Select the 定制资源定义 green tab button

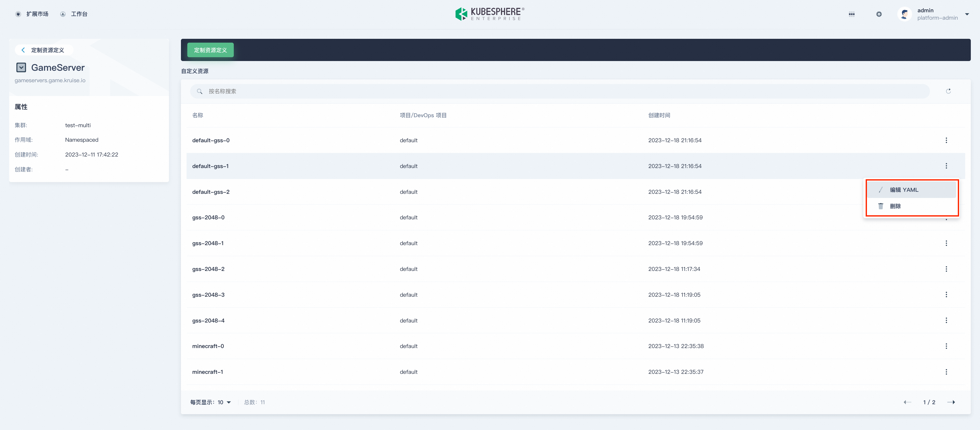(x=210, y=50)
